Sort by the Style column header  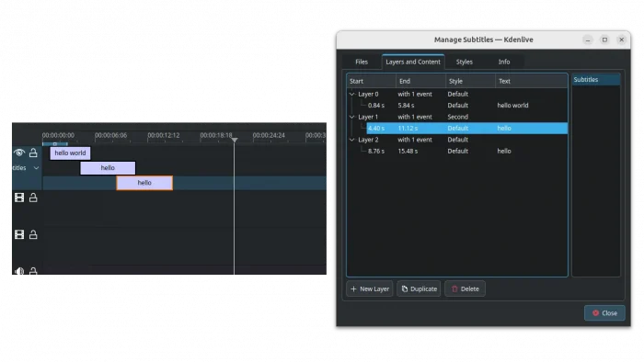(x=471, y=81)
